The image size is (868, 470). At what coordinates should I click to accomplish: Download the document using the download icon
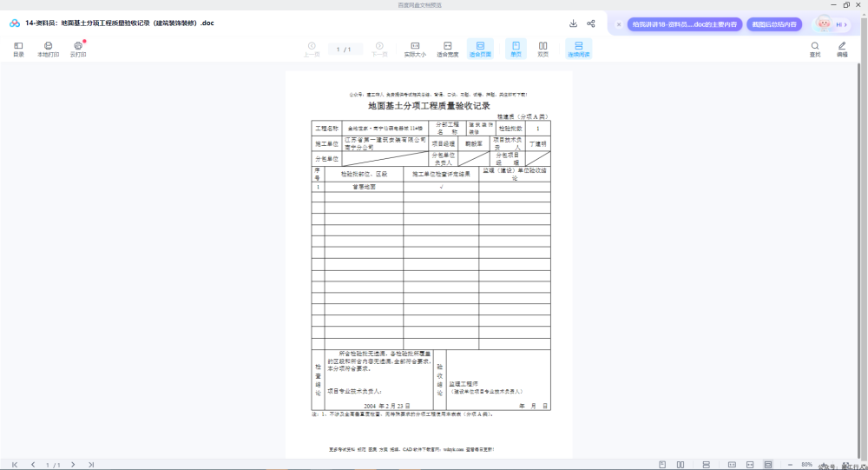point(573,23)
